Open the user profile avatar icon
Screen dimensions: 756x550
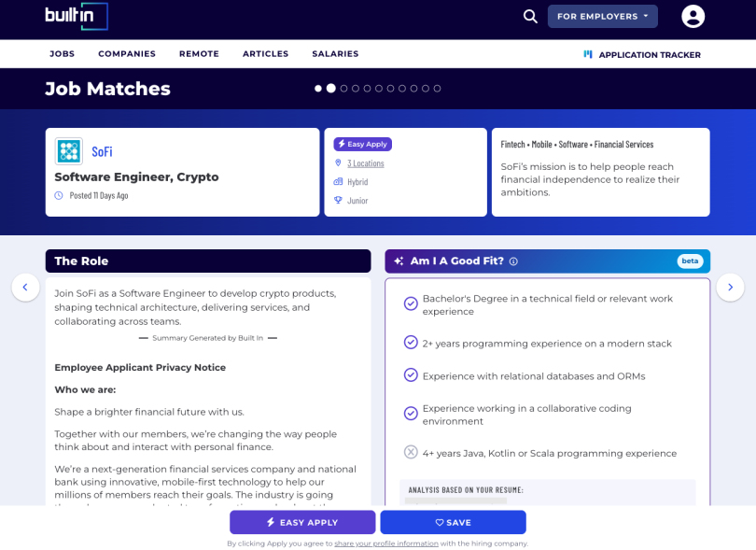[x=693, y=17]
